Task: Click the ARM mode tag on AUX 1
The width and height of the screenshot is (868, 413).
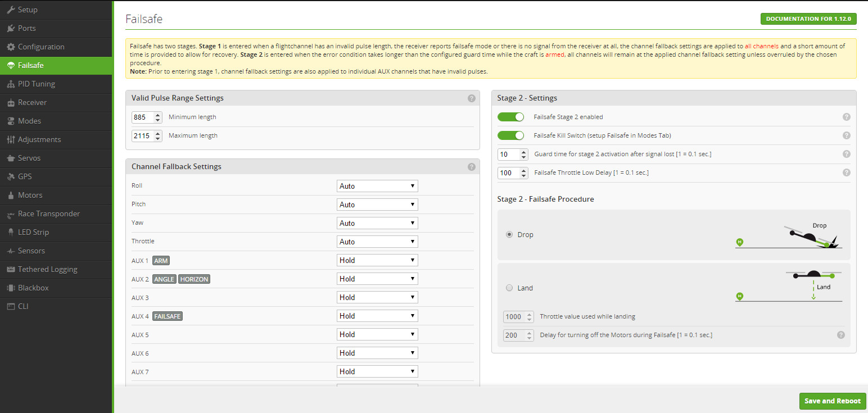Action: (x=161, y=261)
